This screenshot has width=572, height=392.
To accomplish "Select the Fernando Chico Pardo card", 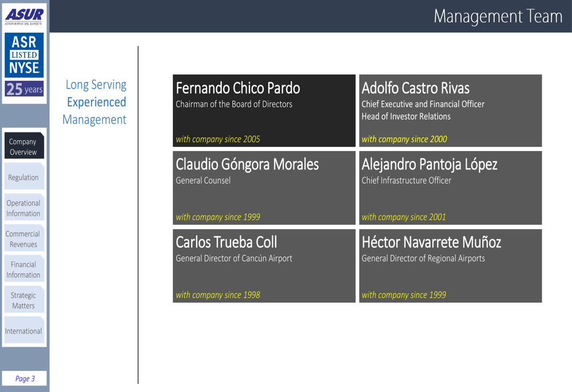I will coord(264,110).
